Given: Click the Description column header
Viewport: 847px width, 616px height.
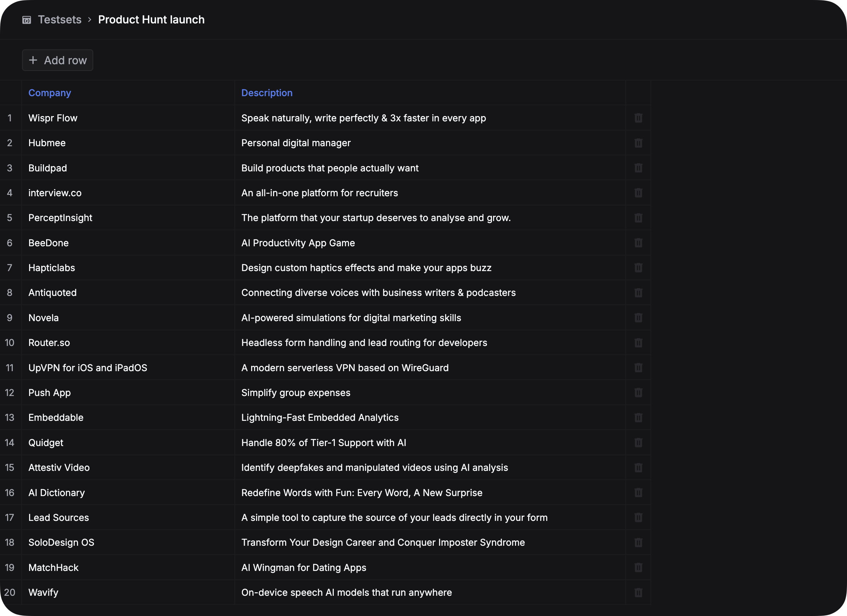Looking at the screenshot, I should click(x=267, y=93).
